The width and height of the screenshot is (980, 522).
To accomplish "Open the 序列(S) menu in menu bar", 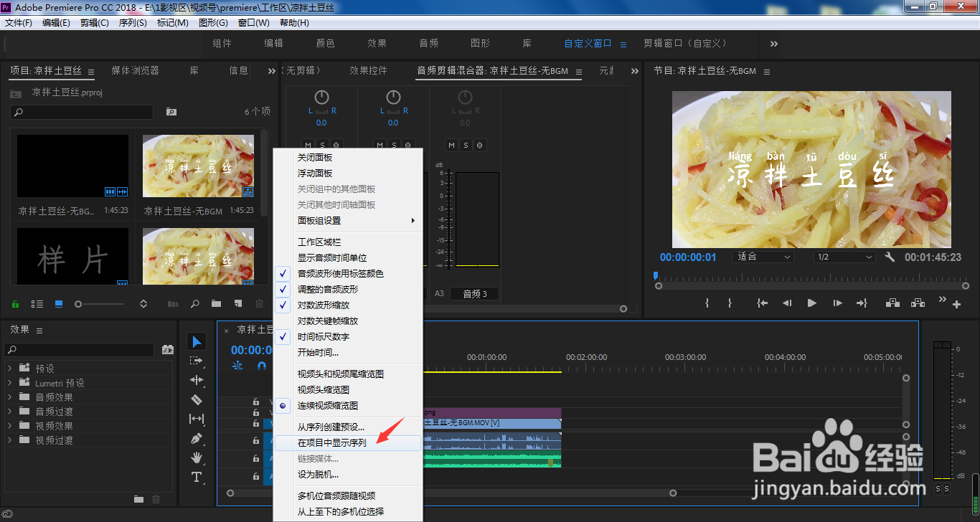I will [x=133, y=23].
